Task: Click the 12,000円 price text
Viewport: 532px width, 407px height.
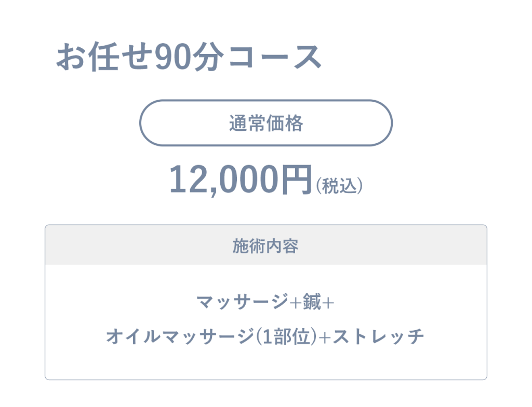Action: (240, 179)
